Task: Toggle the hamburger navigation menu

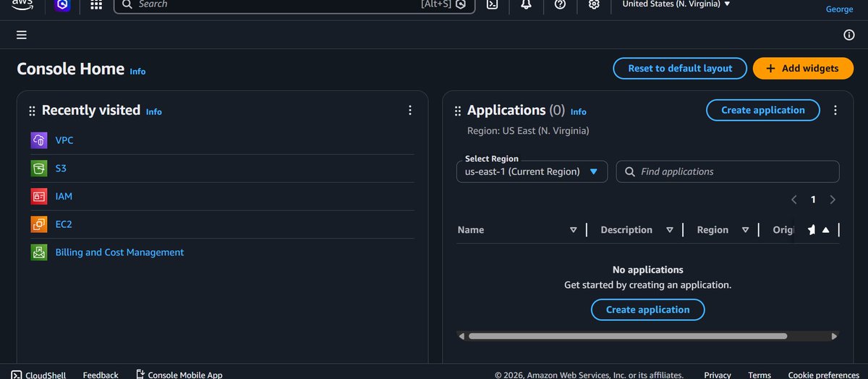Action: tap(22, 35)
